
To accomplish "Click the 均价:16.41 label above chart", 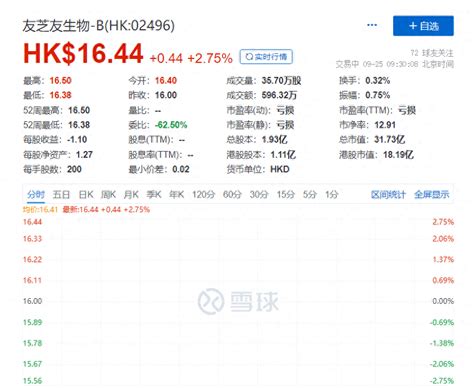I will tap(40, 210).
